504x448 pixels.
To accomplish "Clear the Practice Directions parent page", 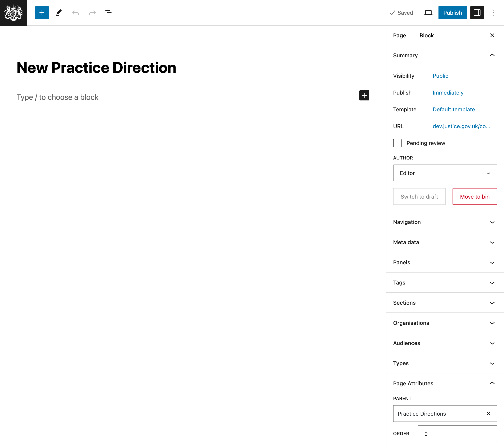I will (489, 413).
